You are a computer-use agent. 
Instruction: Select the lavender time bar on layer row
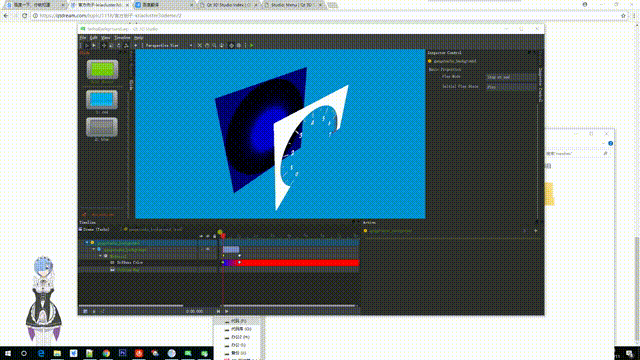tap(231, 249)
